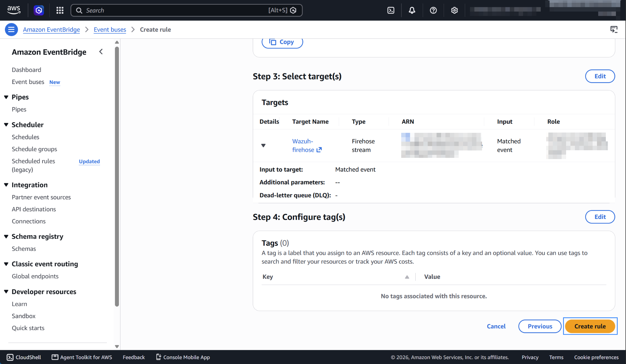
Task: Open Global endpoints in the sidebar
Action: click(x=35, y=276)
